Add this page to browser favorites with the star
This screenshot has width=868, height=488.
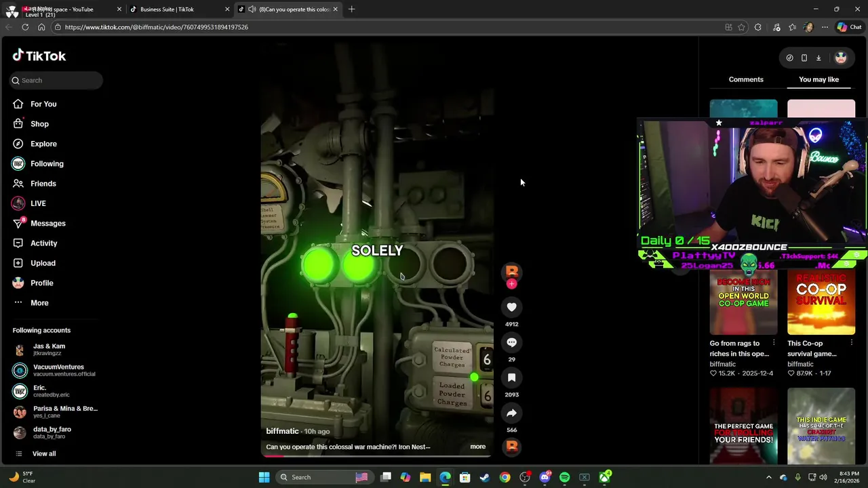[x=741, y=27]
